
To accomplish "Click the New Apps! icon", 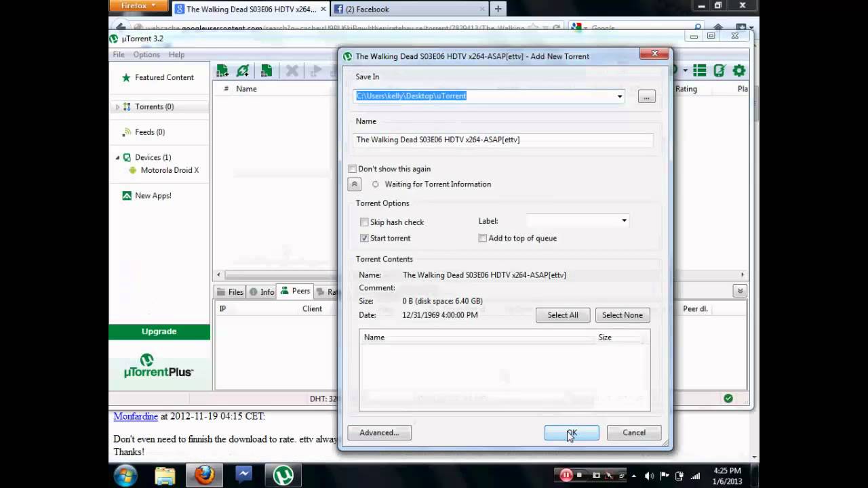I will (x=127, y=195).
